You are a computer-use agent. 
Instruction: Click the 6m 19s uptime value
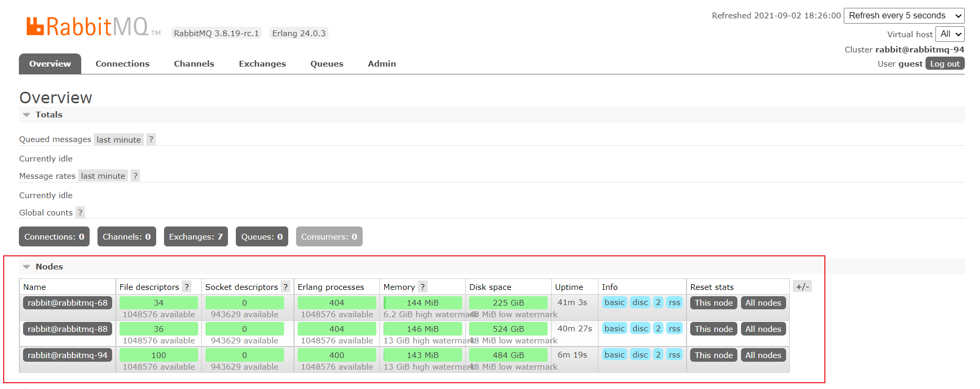pyautogui.click(x=572, y=355)
